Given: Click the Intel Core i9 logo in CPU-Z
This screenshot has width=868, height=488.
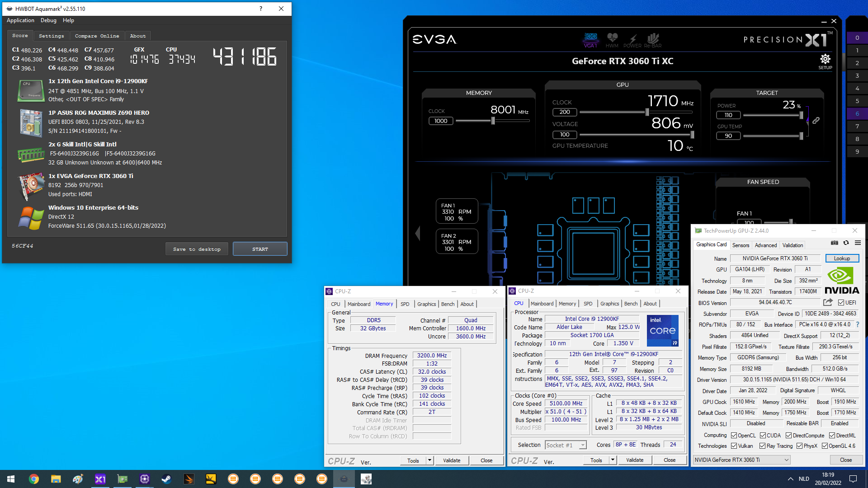Looking at the screenshot, I should pos(662,330).
